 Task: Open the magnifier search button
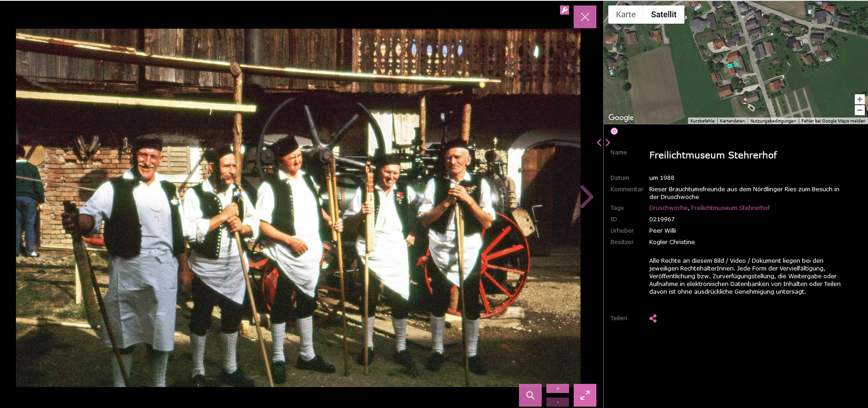point(530,395)
